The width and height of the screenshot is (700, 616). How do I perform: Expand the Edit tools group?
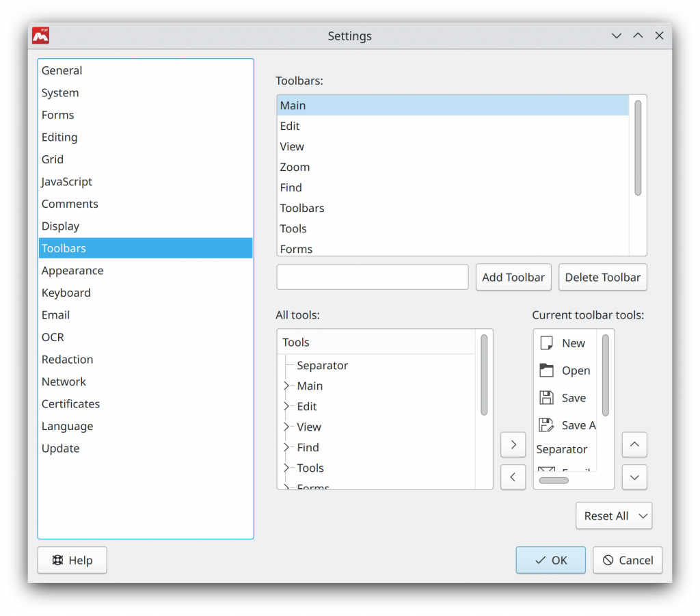click(x=288, y=406)
